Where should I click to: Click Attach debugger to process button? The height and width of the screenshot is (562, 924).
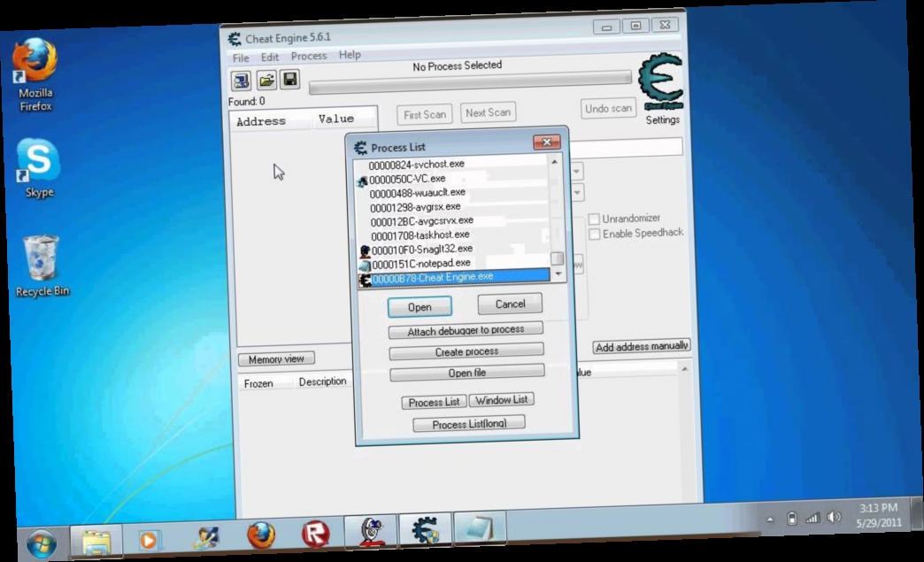coord(466,330)
